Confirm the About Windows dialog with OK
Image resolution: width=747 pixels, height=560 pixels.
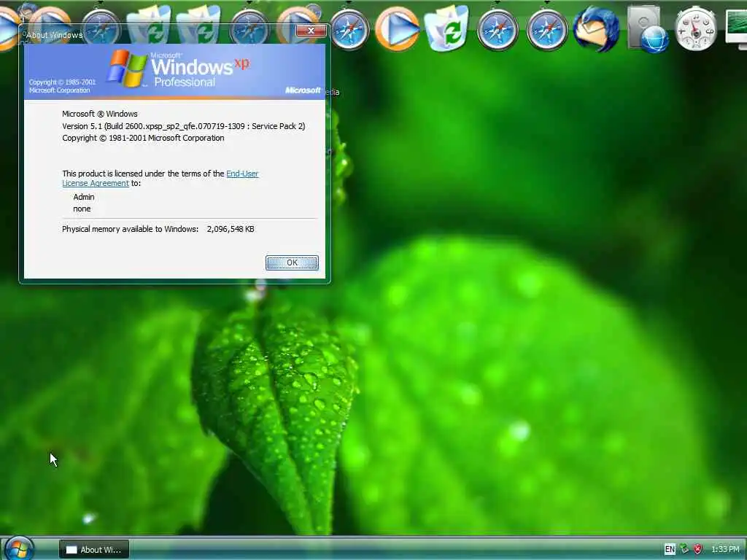pyautogui.click(x=292, y=262)
